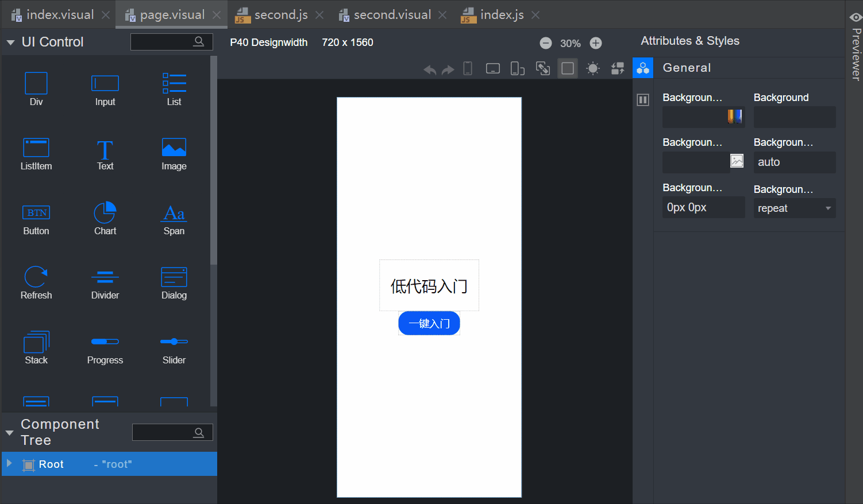
Task: Select the Stack control
Action: (x=36, y=348)
